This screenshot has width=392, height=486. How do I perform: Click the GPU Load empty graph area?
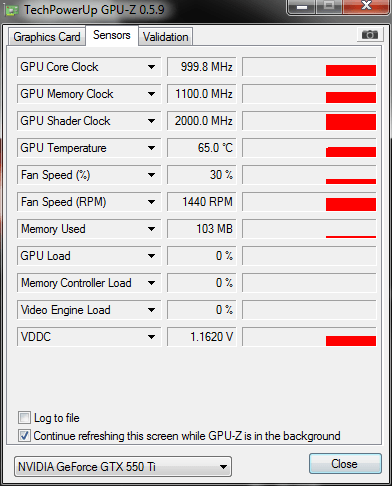309,256
